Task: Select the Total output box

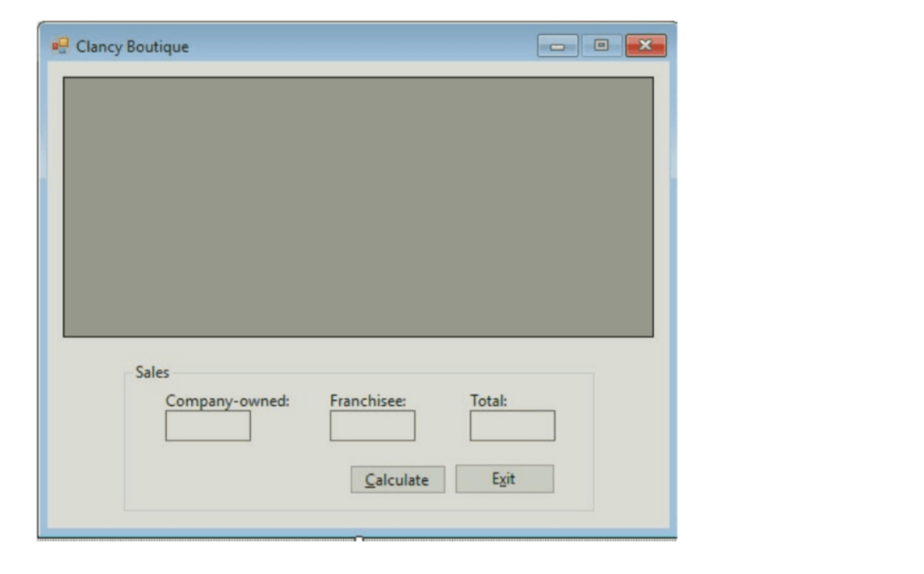Action: [513, 425]
